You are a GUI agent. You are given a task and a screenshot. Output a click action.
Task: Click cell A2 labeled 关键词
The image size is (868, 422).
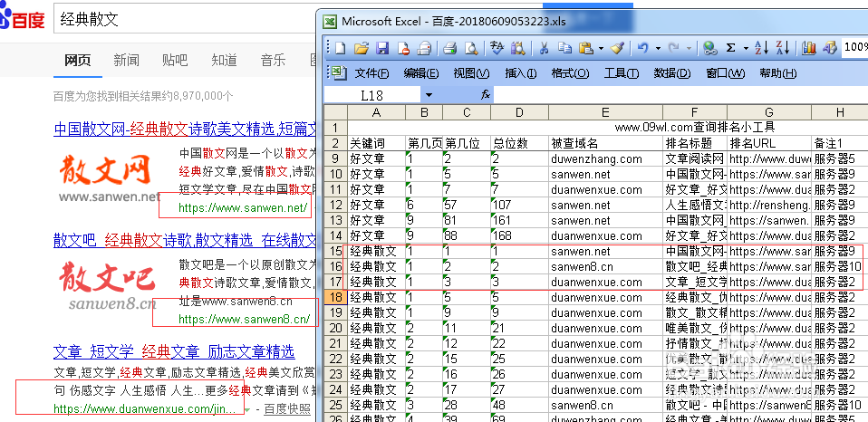(376, 143)
